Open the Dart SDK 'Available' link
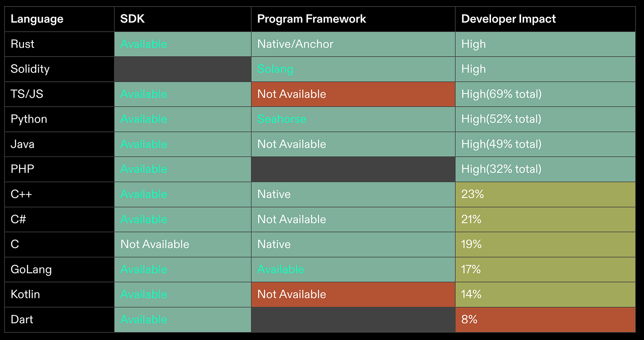This screenshot has height=340, width=644. (x=144, y=320)
